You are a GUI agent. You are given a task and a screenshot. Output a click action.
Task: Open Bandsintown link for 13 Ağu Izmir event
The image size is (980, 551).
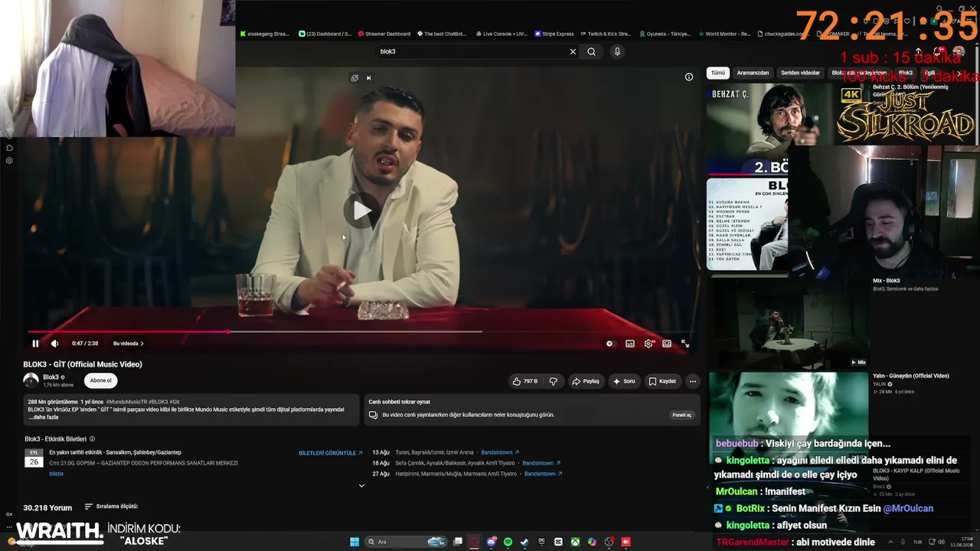click(500, 452)
